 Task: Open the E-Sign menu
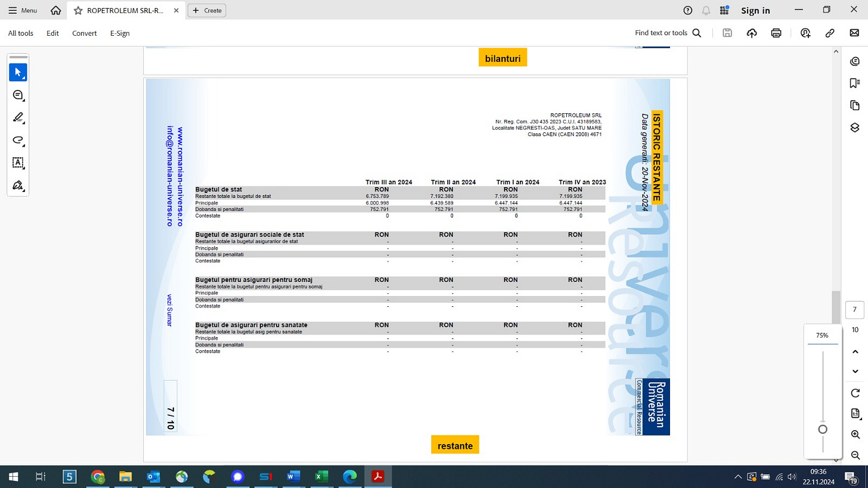coord(120,33)
